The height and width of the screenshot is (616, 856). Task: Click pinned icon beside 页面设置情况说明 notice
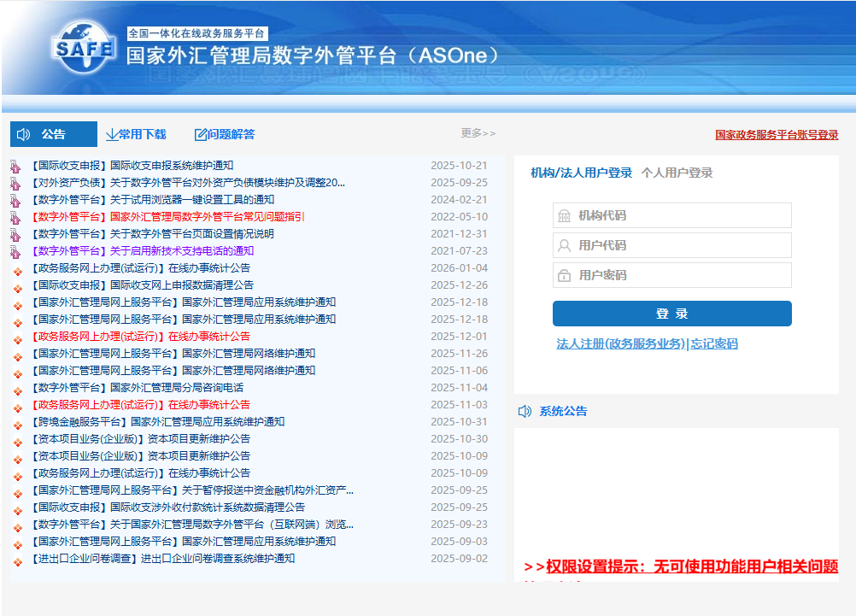[15, 235]
